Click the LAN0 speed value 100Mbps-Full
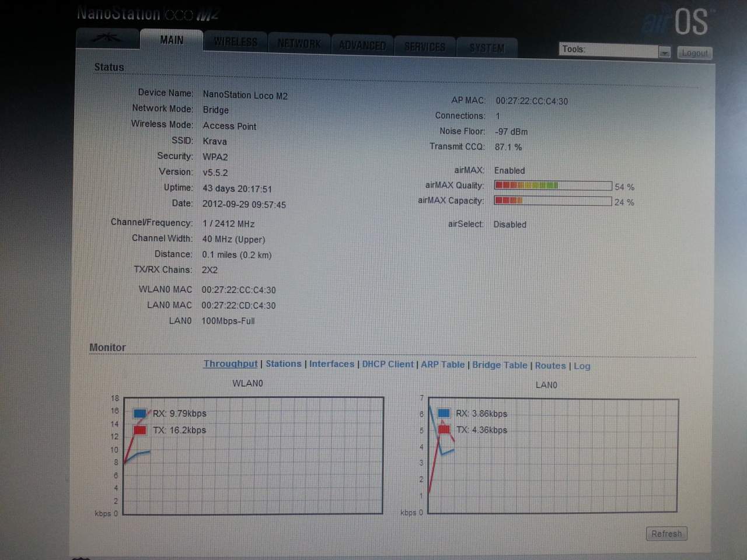Viewport: 747px width, 560px height. coord(228,321)
